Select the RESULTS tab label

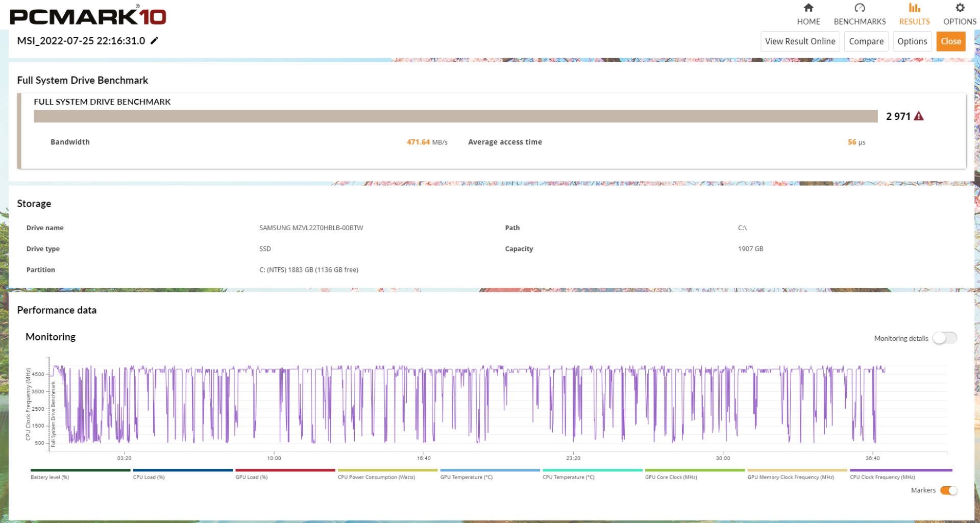pyautogui.click(x=914, y=21)
